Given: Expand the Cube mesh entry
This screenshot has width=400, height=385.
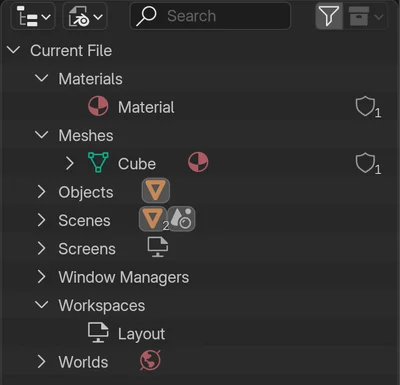Looking at the screenshot, I should coord(70,163).
